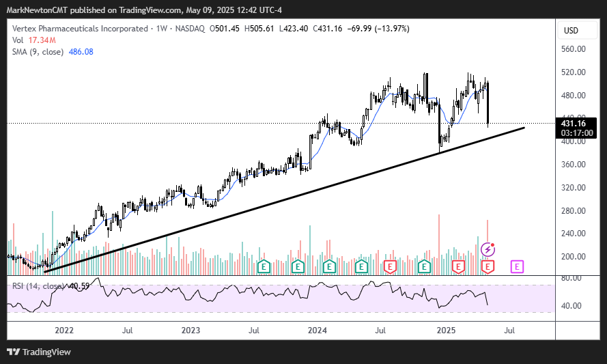This screenshot has height=364, width=607.
Task: Click the 280.00 price axis label
Action: pyautogui.click(x=574, y=210)
